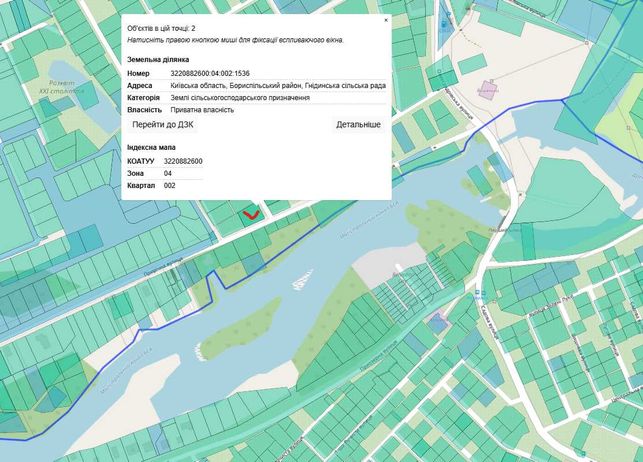The height and width of the screenshot is (462, 643).
Task: Select the Категорія value text in popup
Action: coord(240,98)
